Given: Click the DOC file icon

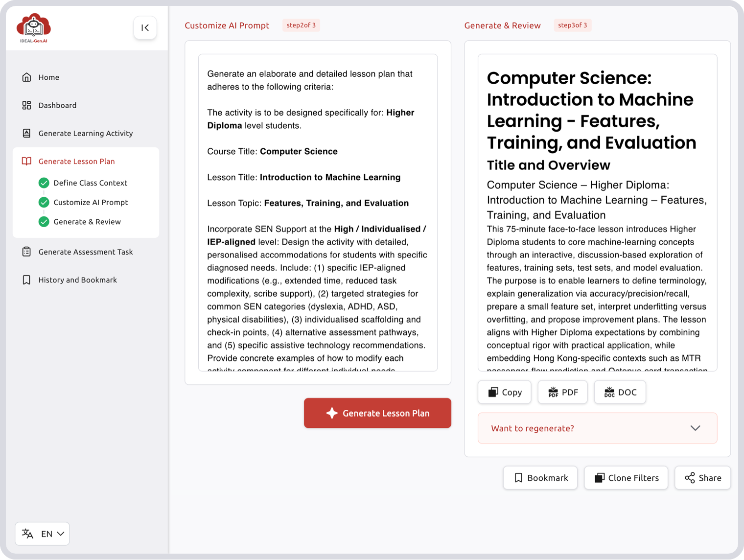Looking at the screenshot, I should pos(609,392).
